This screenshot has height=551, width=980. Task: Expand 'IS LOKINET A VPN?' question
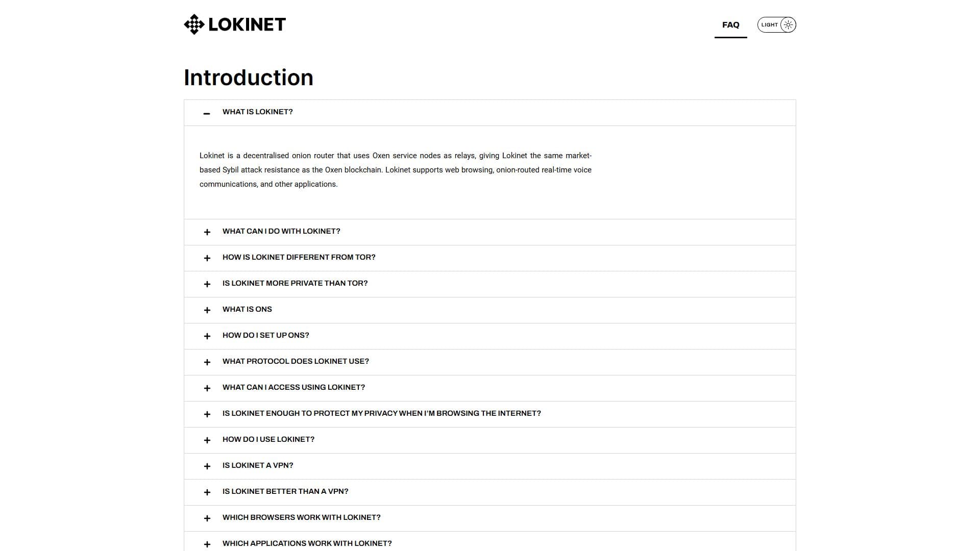point(489,466)
